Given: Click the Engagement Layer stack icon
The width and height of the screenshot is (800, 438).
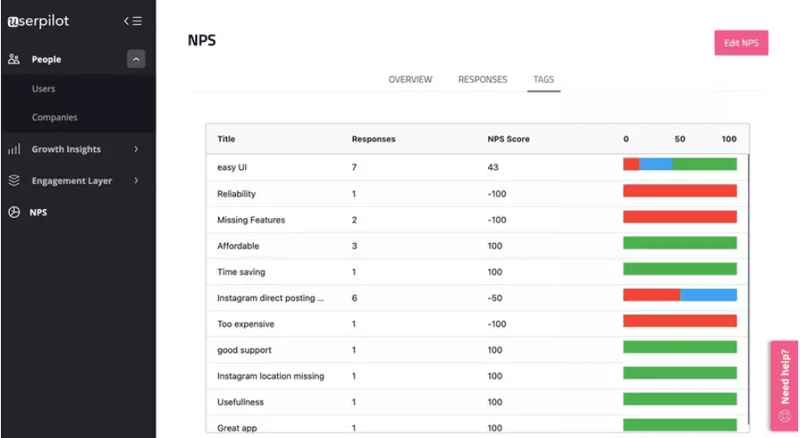Looking at the screenshot, I should tap(14, 181).
